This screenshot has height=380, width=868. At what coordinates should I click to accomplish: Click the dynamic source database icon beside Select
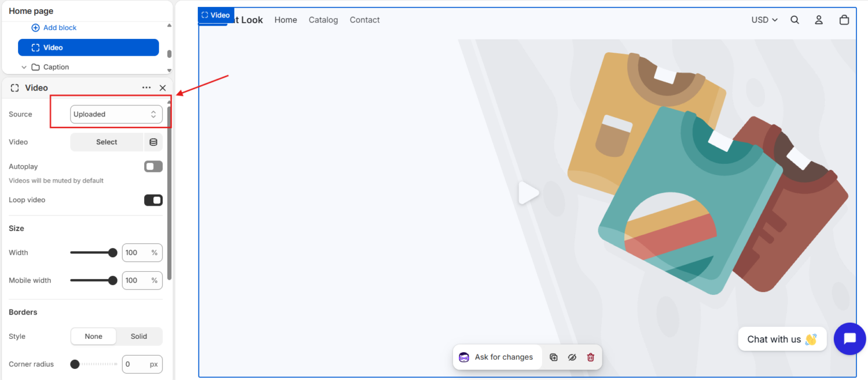(x=153, y=142)
